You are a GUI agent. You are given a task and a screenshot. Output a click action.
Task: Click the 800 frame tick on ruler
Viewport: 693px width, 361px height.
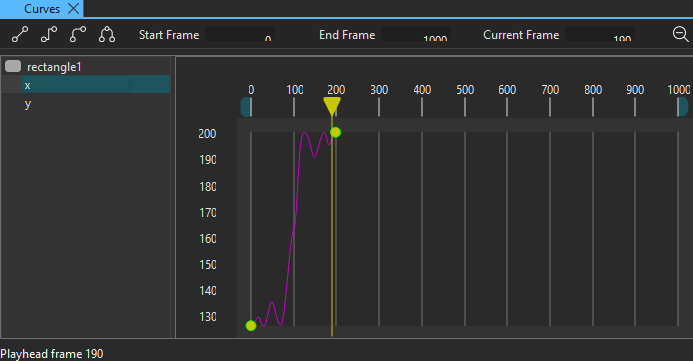(x=593, y=107)
